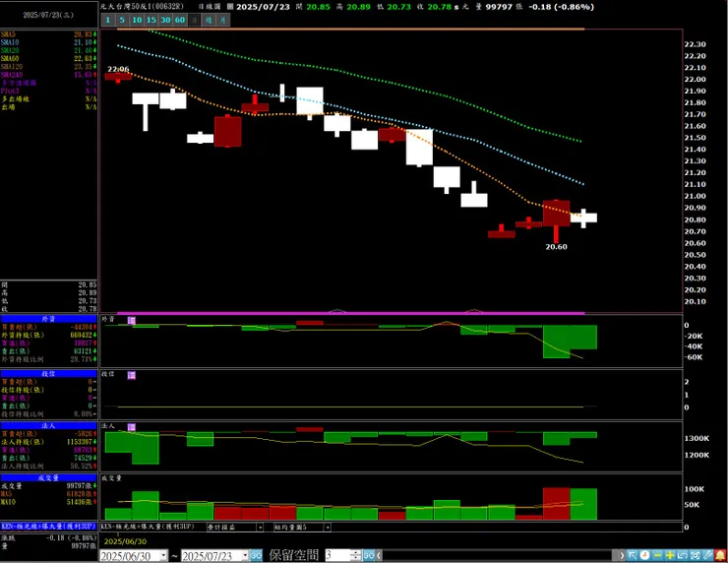Click GO button next to date range
Viewport: 728px width, 563px height.
tap(256, 555)
